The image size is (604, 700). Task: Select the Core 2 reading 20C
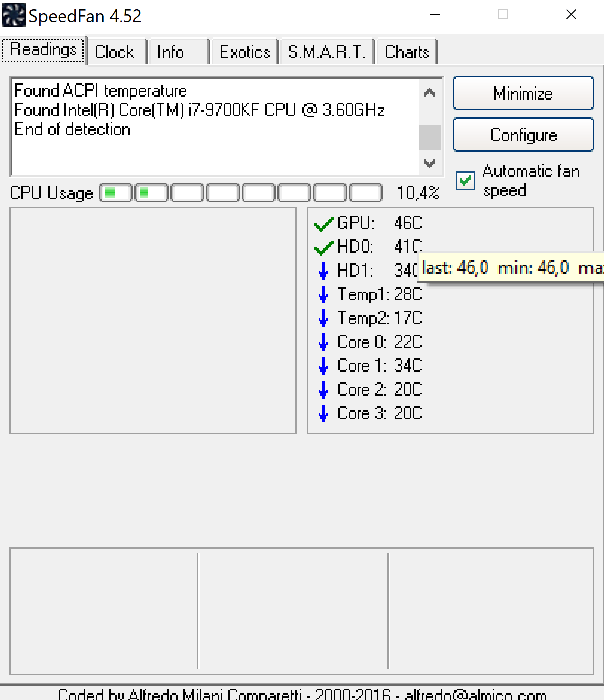(x=408, y=390)
